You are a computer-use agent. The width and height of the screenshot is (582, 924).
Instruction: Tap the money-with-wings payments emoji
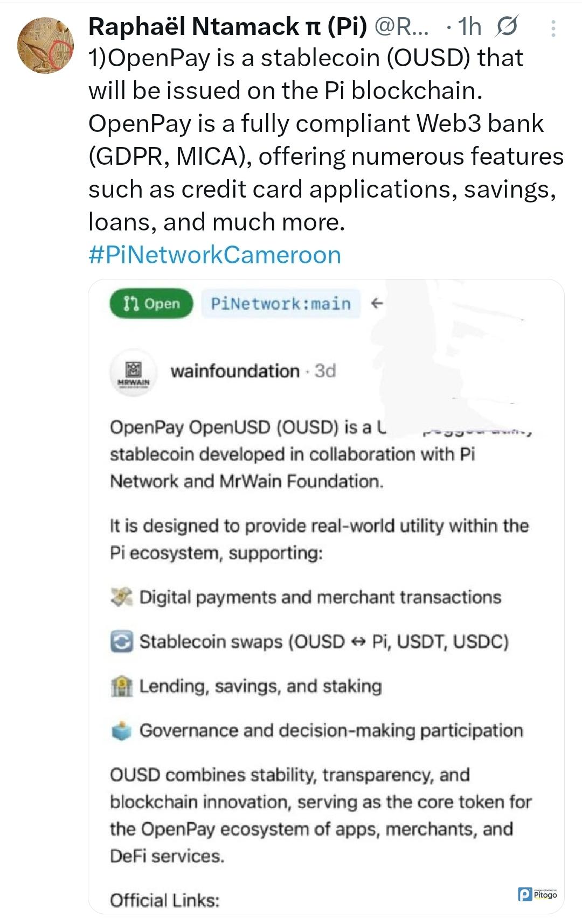(121, 597)
